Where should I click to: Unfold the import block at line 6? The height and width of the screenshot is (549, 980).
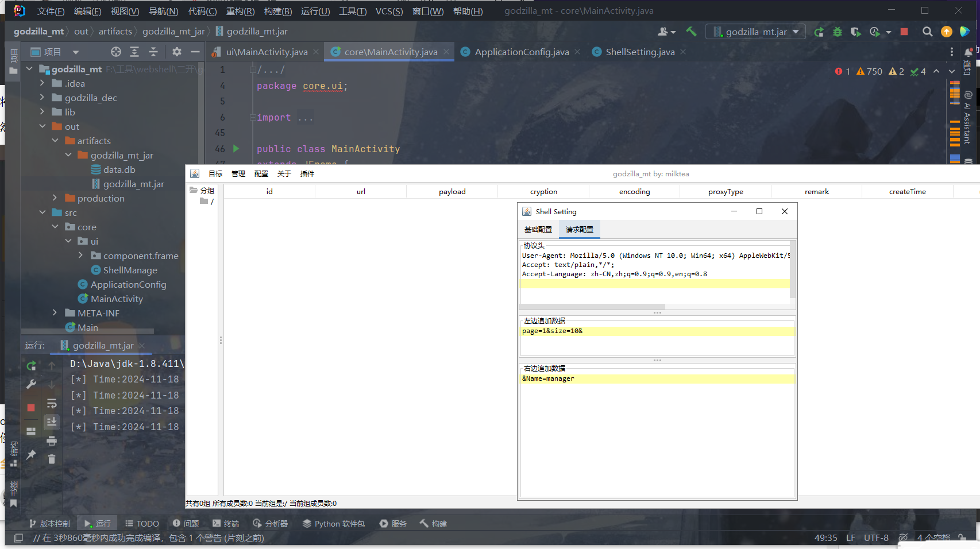point(252,117)
